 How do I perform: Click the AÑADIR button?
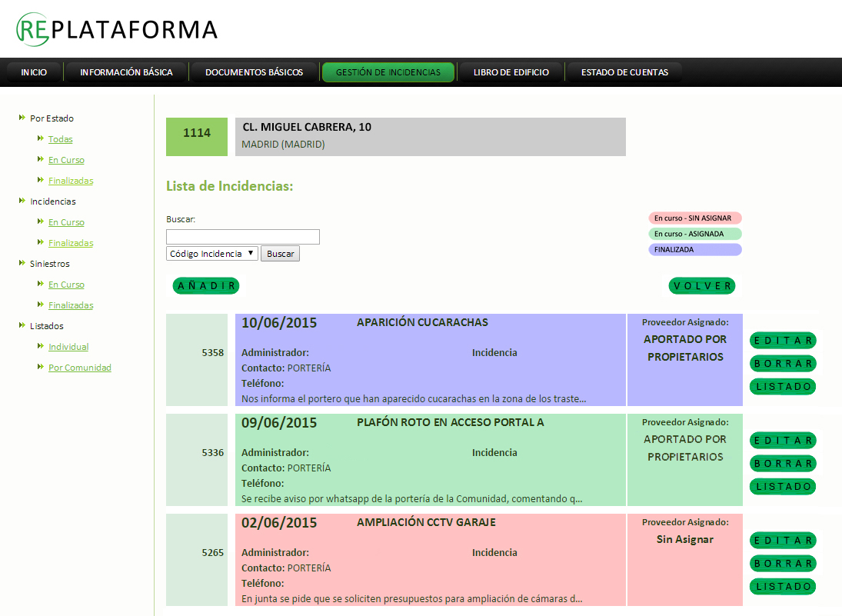pos(206,286)
